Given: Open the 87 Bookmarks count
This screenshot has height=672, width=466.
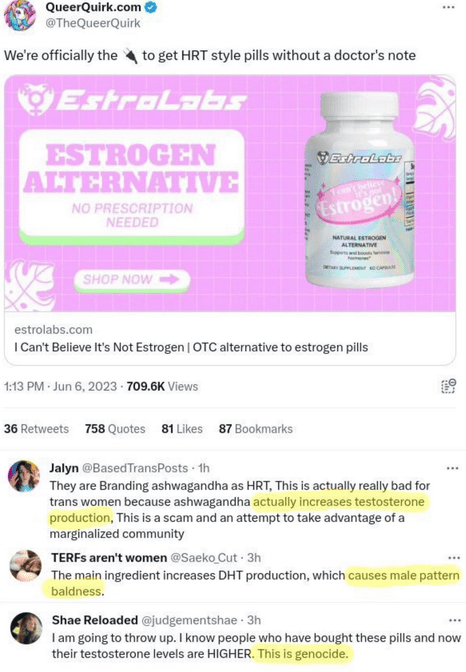Looking at the screenshot, I should [x=256, y=429].
